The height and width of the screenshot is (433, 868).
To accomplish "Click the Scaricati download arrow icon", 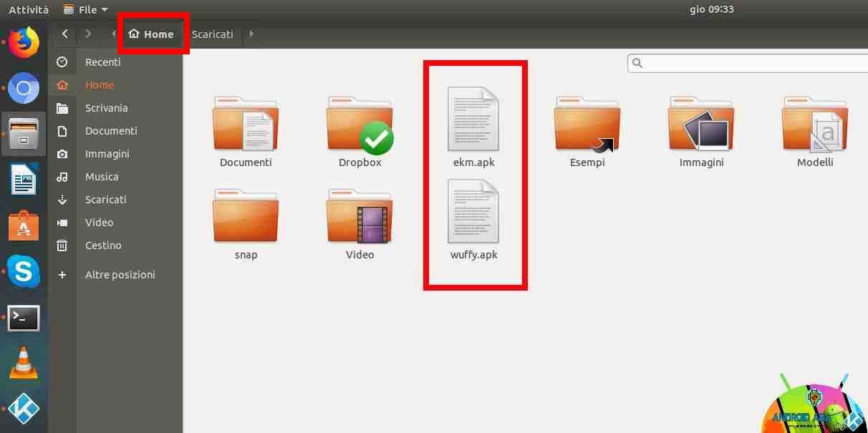I will [x=62, y=200].
